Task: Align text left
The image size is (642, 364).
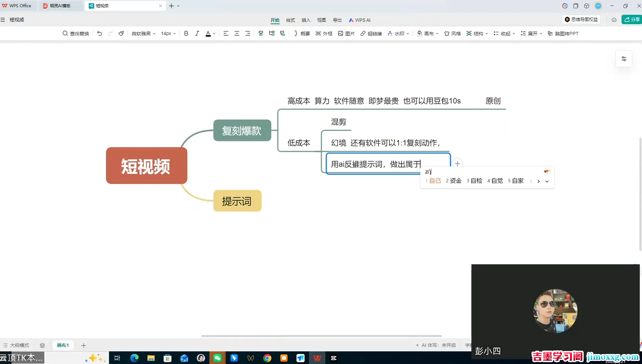Action: (226, 34)
